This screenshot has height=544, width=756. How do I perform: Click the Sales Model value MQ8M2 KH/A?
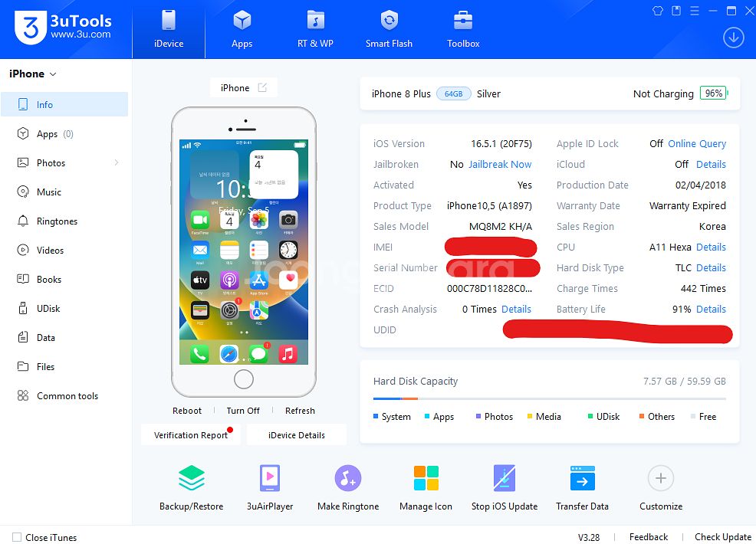(501, 227)
